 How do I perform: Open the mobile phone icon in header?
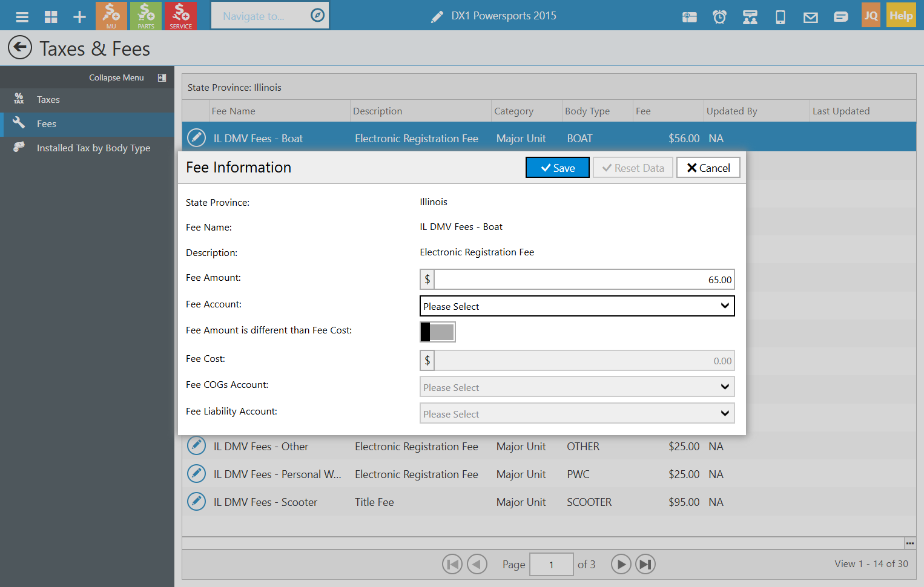(780, 17)
